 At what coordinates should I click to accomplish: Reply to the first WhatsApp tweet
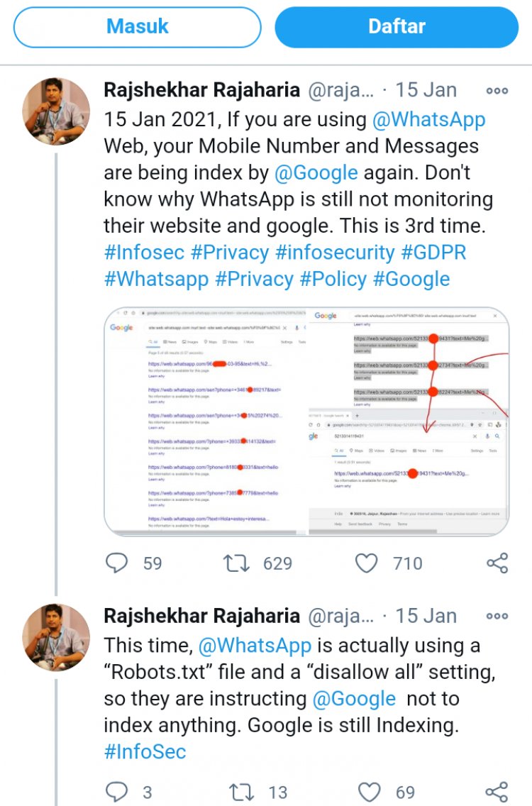click(116, 563)
